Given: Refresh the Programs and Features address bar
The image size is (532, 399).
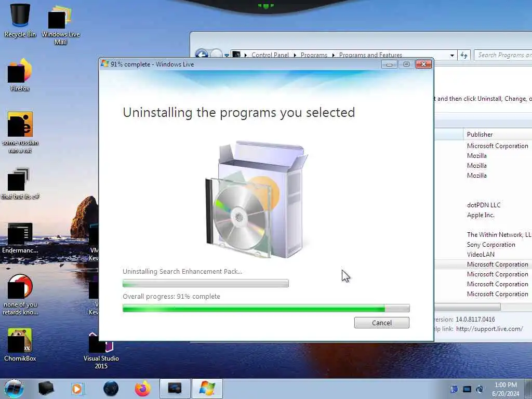Looking at the screenshot, I should 464,55.
